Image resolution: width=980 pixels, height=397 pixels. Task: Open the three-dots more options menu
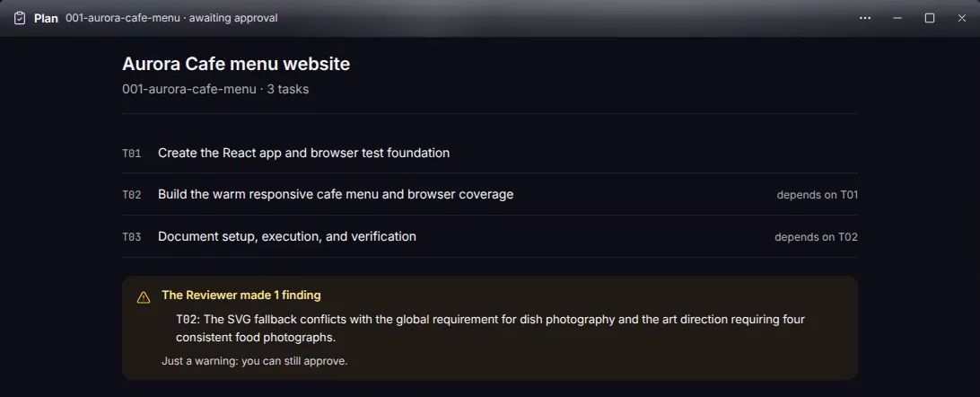865,18
